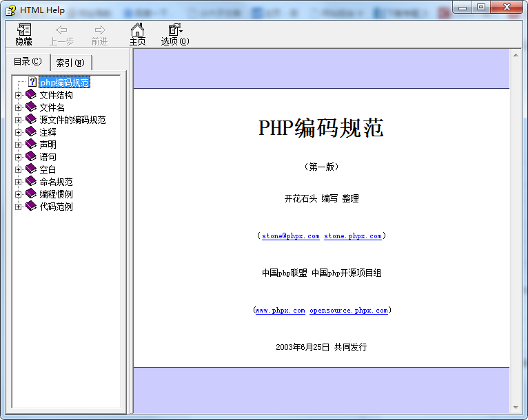The height and width of the screenshot is (420, 528).
Task: Follow the www.phpx.com link
Action: 280,311
